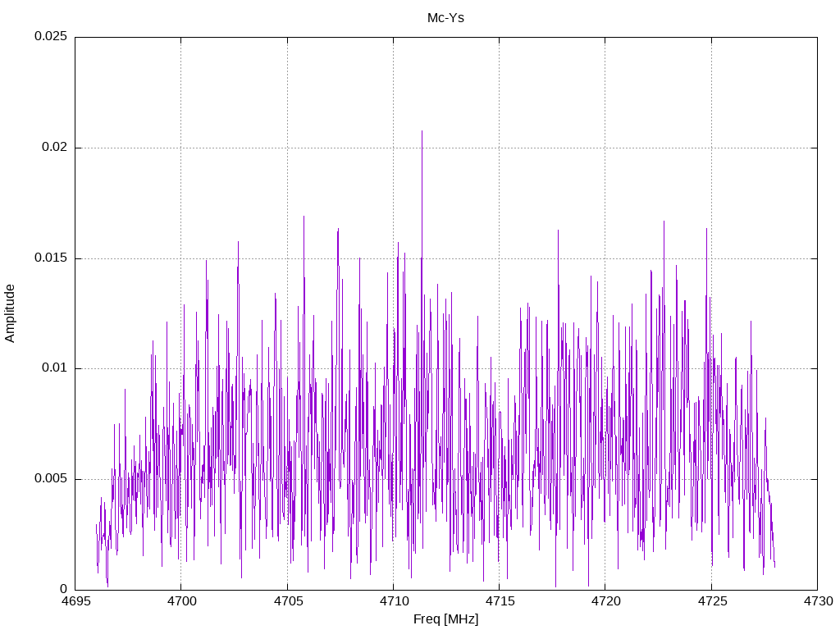Click the plot title Mc-Ys
Viewport: 840px width, 630px height.
click(x=445, y=18)
